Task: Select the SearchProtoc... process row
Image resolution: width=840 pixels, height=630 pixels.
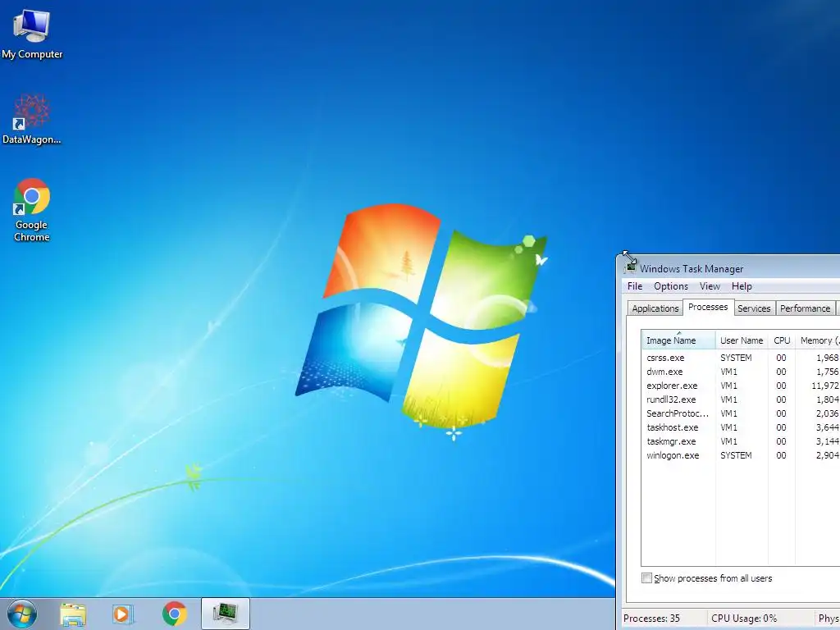Action: [741, 413]
